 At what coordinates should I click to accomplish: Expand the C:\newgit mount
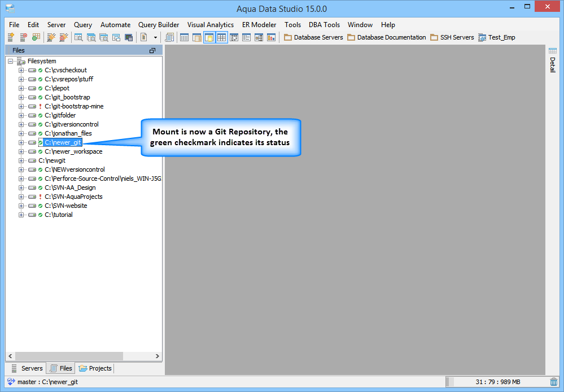(21, 160)
